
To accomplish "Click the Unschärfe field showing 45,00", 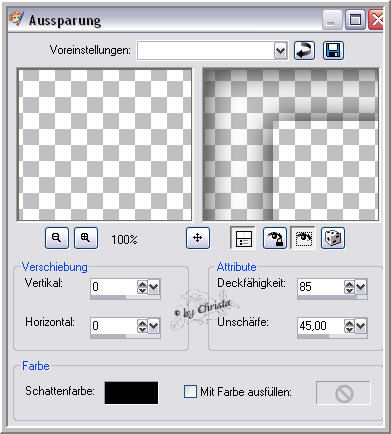I will (320, 326).
